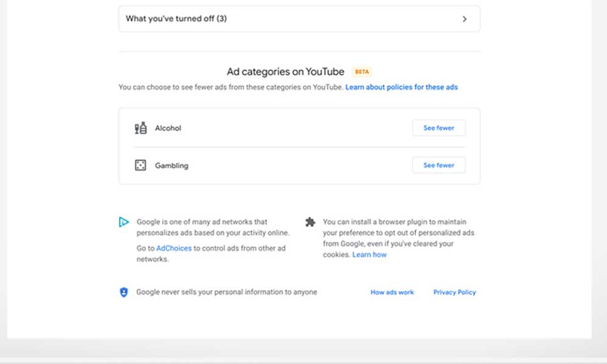The width and height of the screenshot is (607, 364).
Task: Click 'You can install a browser plugin' text
Action: click(399, 238)
